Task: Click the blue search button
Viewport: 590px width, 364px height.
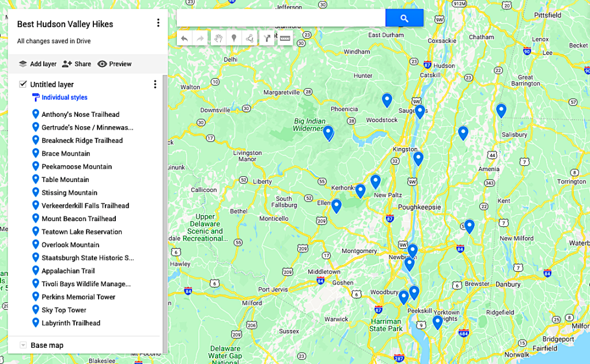Action: (404, 18)
